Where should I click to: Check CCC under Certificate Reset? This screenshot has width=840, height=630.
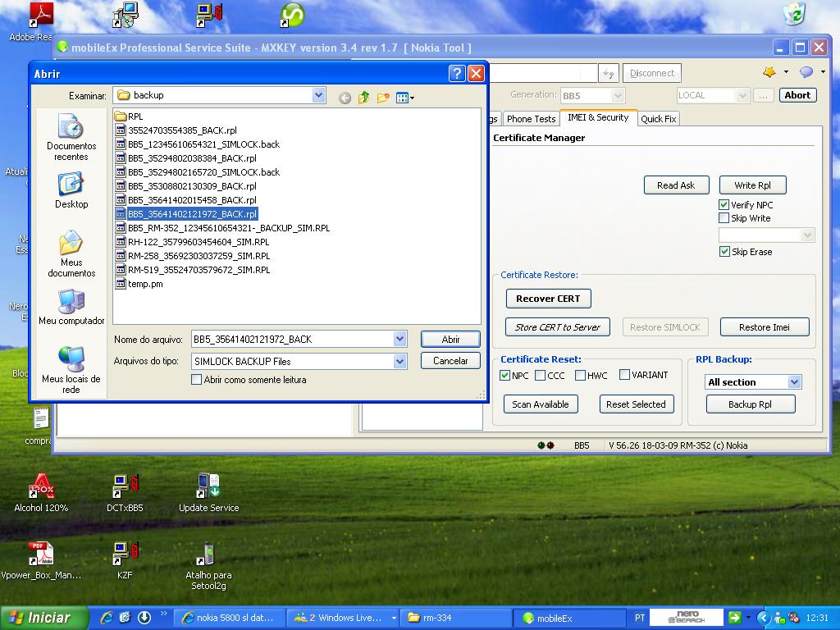540,375
